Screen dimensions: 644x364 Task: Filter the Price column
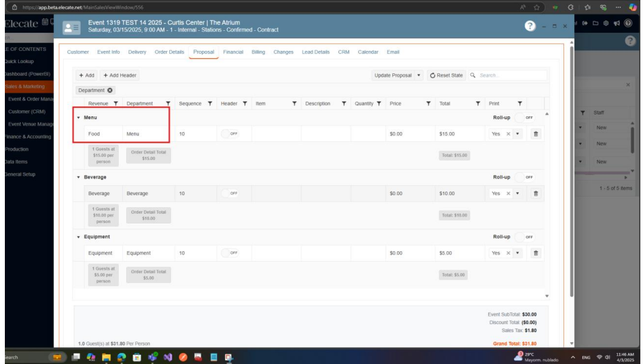pyautogui.click(x=428, y=104)
